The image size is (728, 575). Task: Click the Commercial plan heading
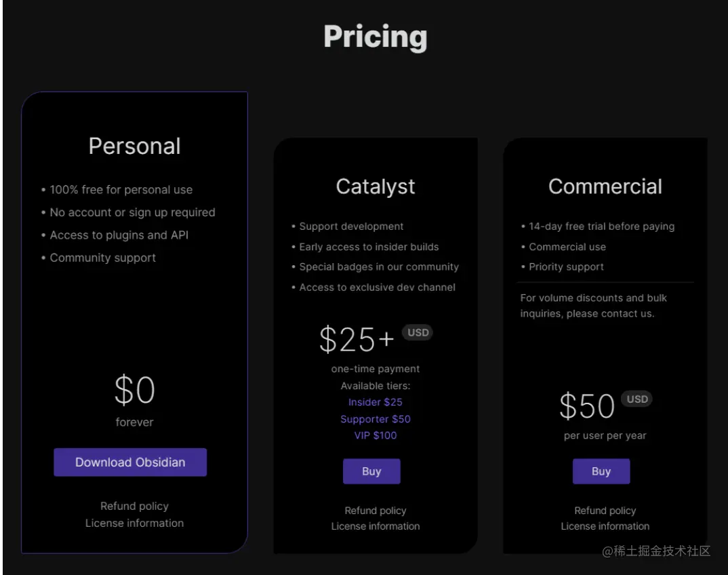[x=605, y=186]
